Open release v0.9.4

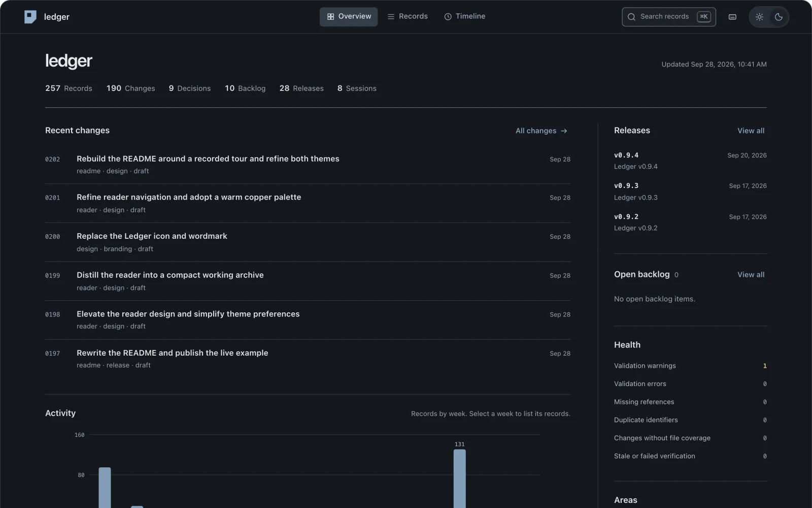pyautogui.click(x=690, y=161)
